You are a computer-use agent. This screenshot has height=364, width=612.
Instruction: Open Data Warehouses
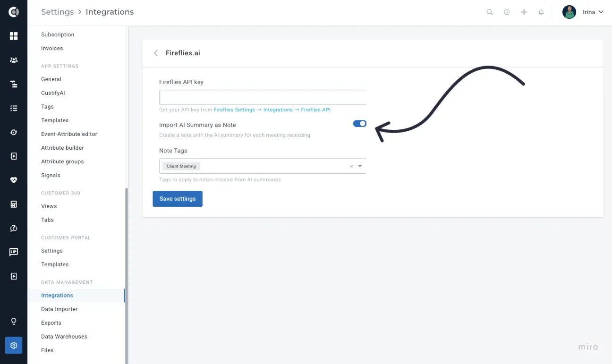pos(64,337)
